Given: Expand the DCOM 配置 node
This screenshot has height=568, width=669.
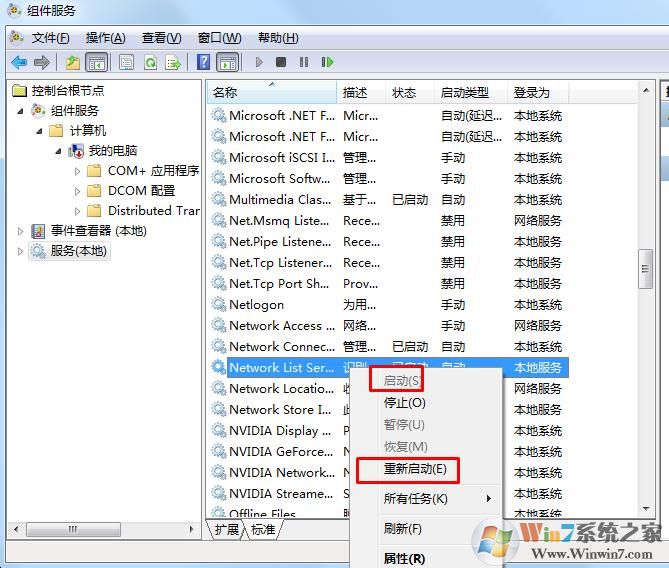Looking at the screenshot, I should 77,191.
